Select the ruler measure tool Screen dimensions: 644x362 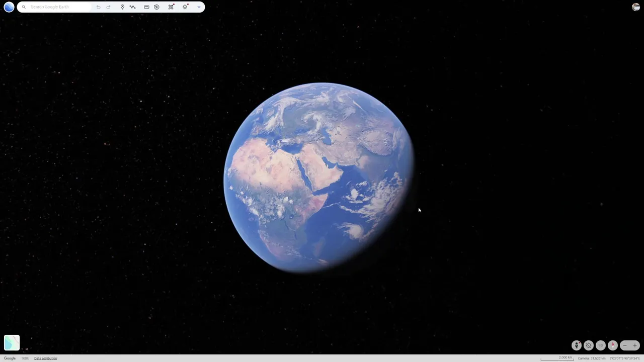tap(146, 7)
